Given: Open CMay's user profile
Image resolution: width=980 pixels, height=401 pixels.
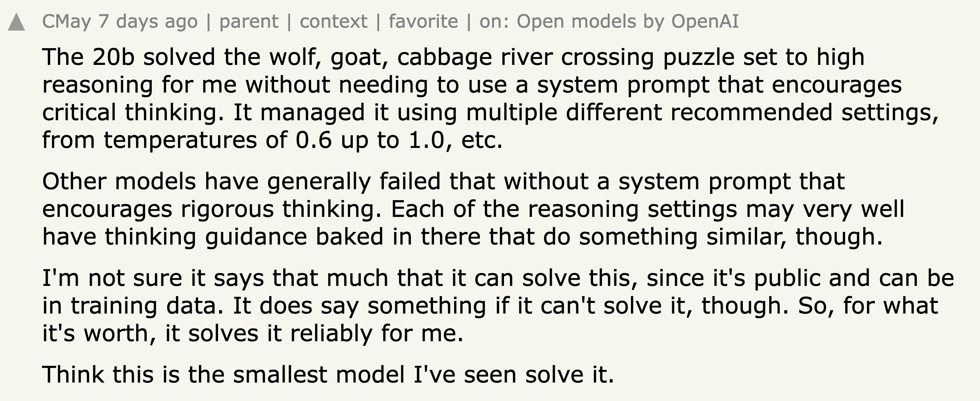Looking at the screenshot, I should click(67, 21).
